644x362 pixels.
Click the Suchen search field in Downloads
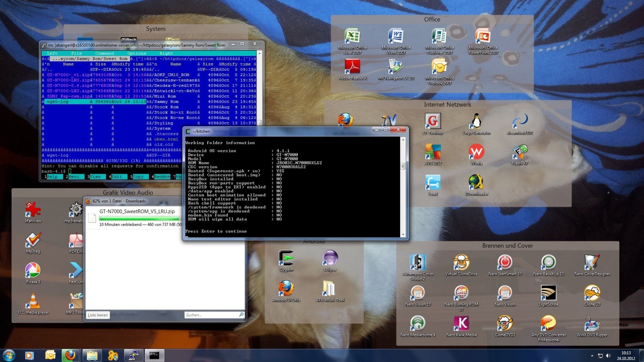point(214,315)
